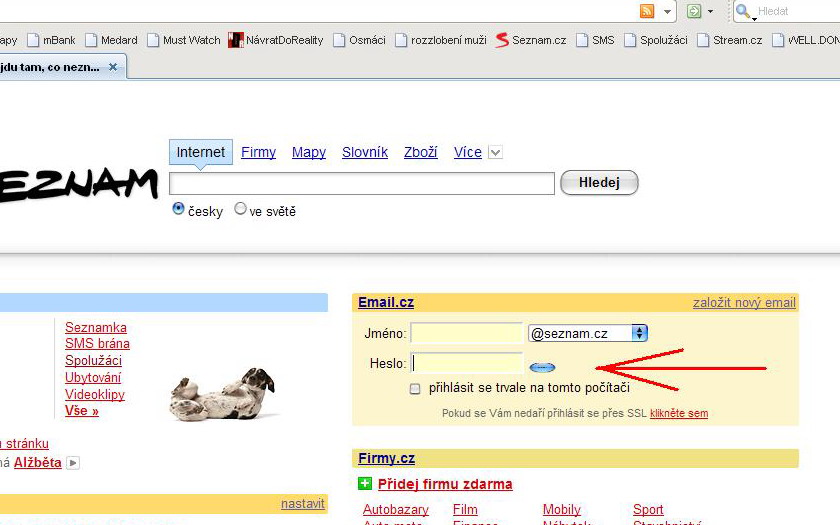Viewport: 840px width, 525px height.
Task: Click the blue login button beside Heslo
Action: click(542, 367)
